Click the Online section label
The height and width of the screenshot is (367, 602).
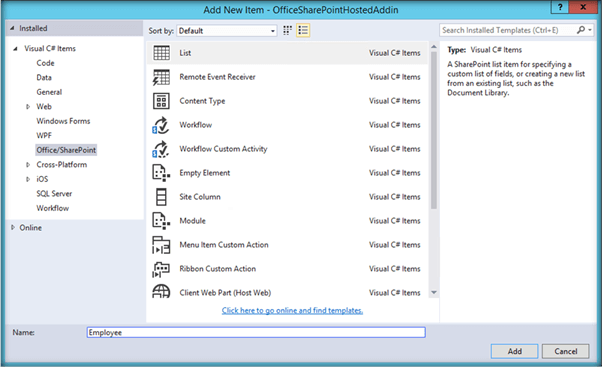(x=31, y=228)
